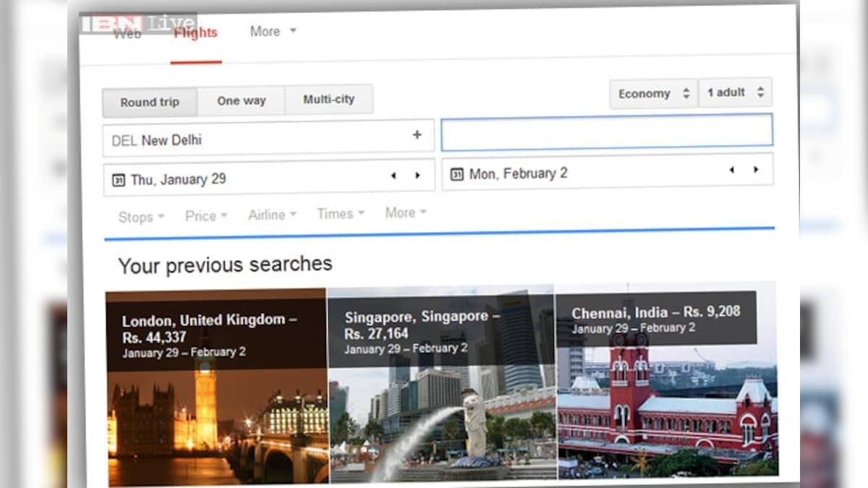Increase passenger count on the 1 adult stepper
Image resolution: width=868 pixels, height=488 pixels.
759,89
